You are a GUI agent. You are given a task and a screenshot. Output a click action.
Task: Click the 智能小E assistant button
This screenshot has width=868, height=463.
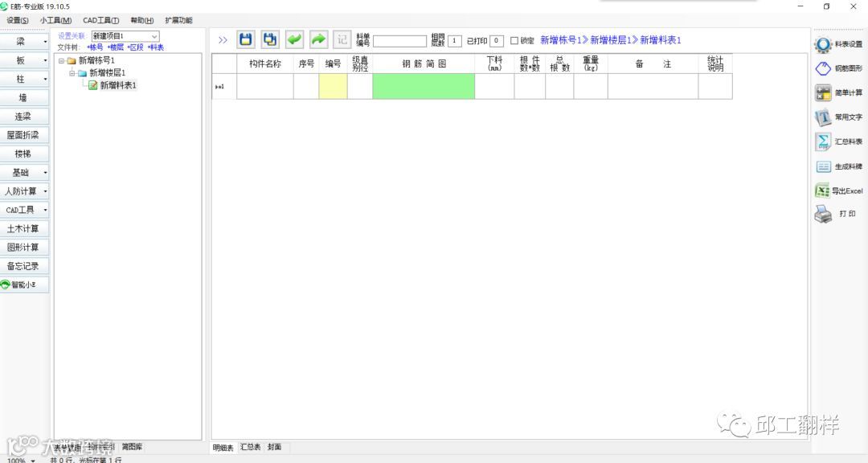coord(24,285)
